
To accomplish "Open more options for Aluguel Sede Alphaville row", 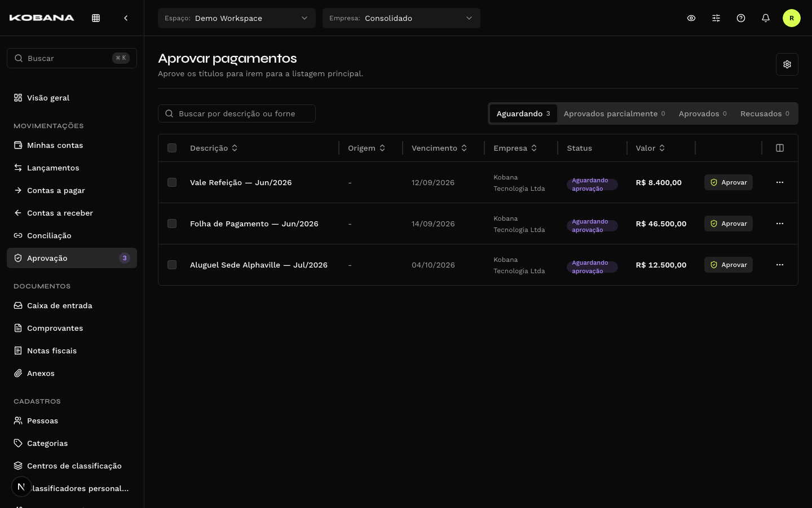I will coord(780,265).
